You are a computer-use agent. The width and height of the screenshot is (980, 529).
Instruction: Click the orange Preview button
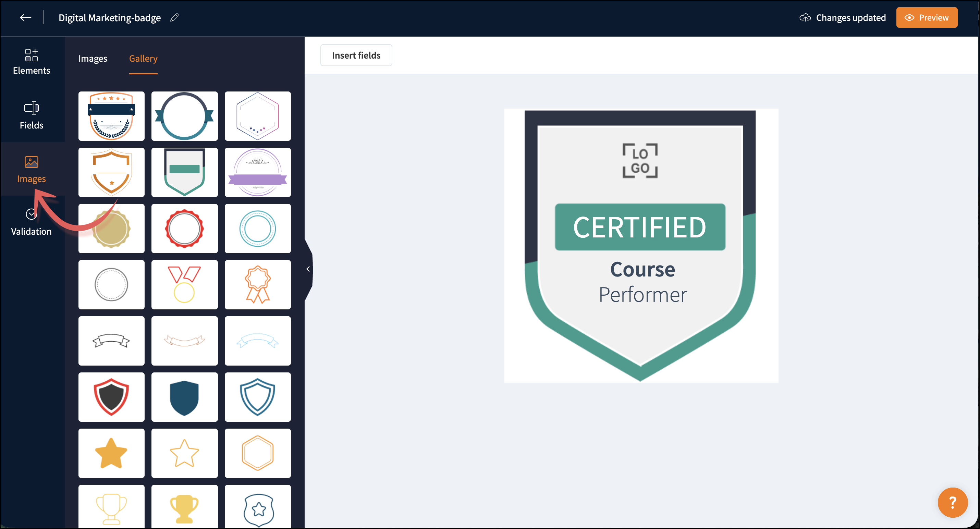(x=926, y=17)
